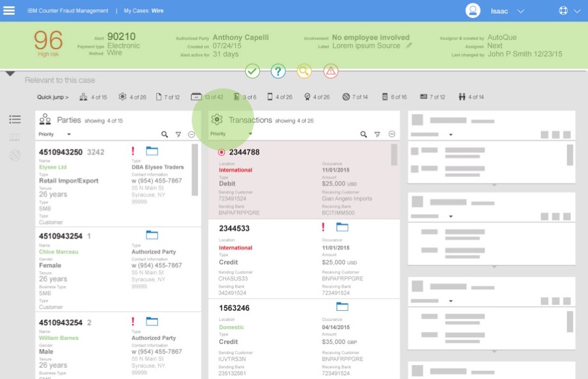Jump to 7 of 14 globe section
588x379 pixels.
[355, 97]
